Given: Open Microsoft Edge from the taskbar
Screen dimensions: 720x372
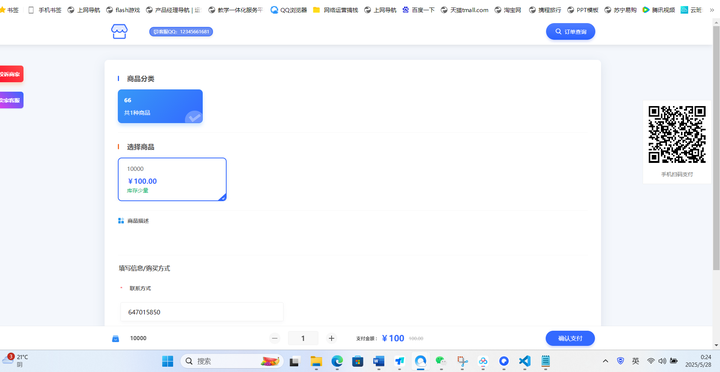Looking at the screenshot, I should [338, 361].
